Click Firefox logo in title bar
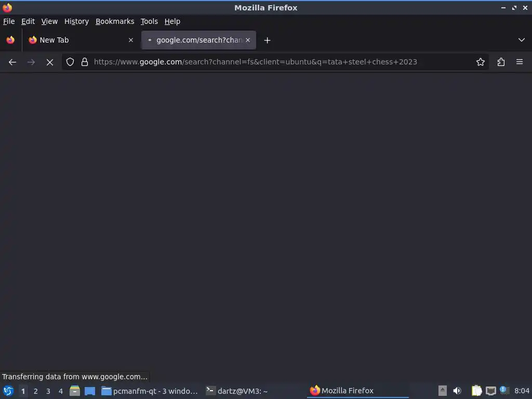The width and height of the screenshot is (532, 399). point(7,7)
